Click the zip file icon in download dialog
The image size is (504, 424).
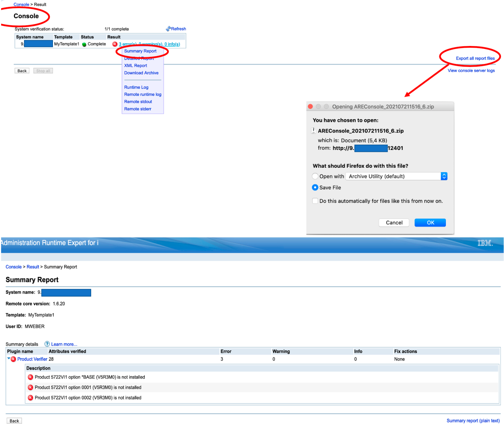pos(313,131)
